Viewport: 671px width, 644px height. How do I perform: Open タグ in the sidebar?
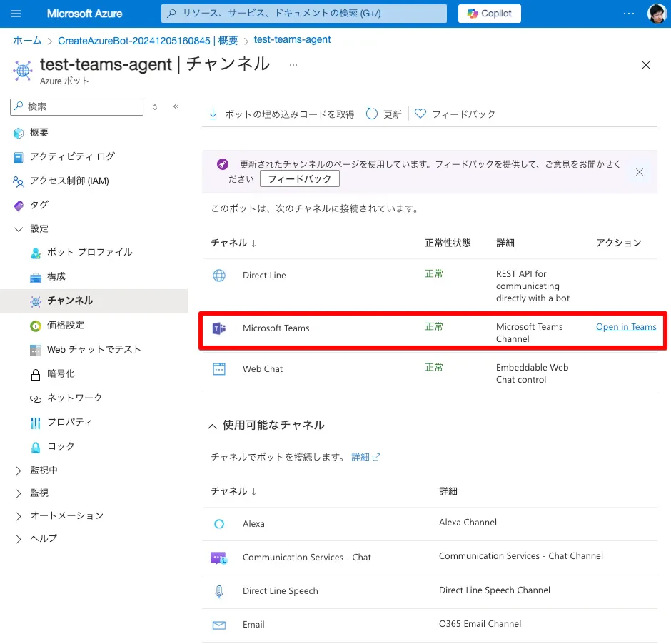tap(39, 205)
